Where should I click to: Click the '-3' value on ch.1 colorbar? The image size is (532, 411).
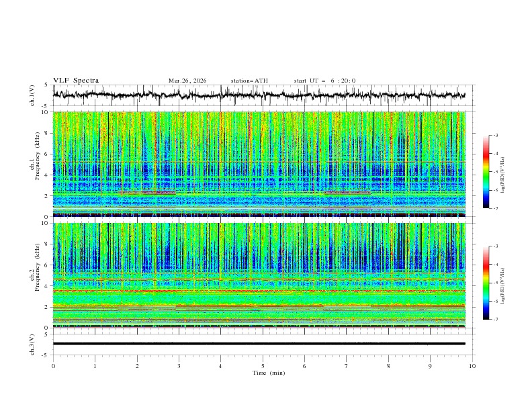pyautogui.click(x=495, y=135)
